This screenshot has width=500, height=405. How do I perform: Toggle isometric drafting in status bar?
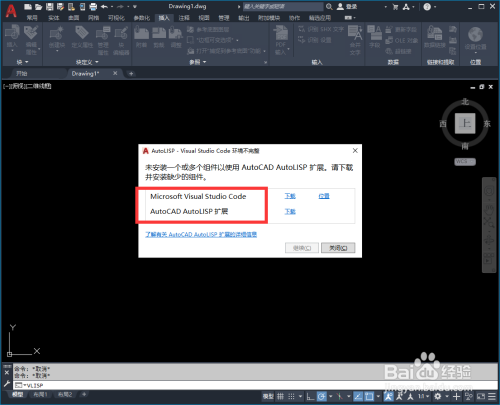pos(339,396)
